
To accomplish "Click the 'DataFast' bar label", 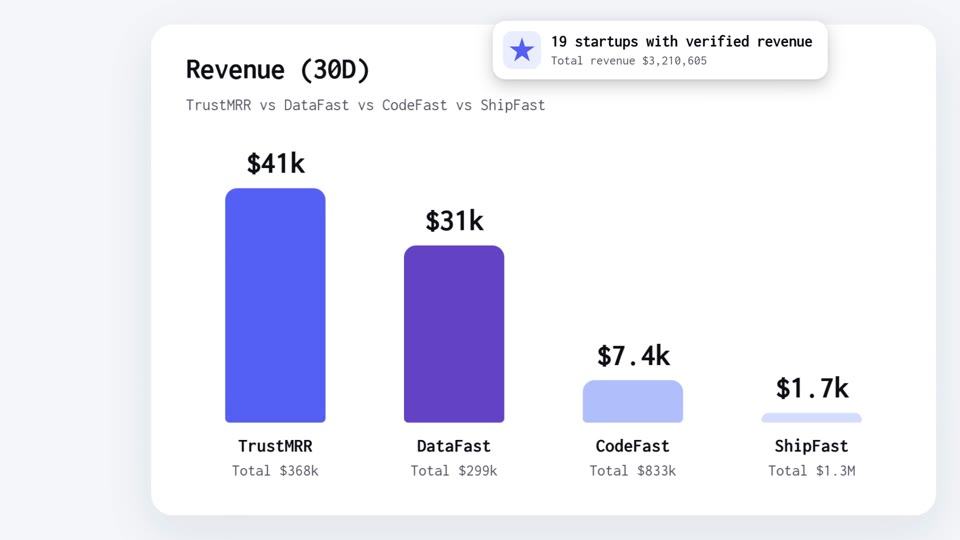I will [x=454, y=446].
